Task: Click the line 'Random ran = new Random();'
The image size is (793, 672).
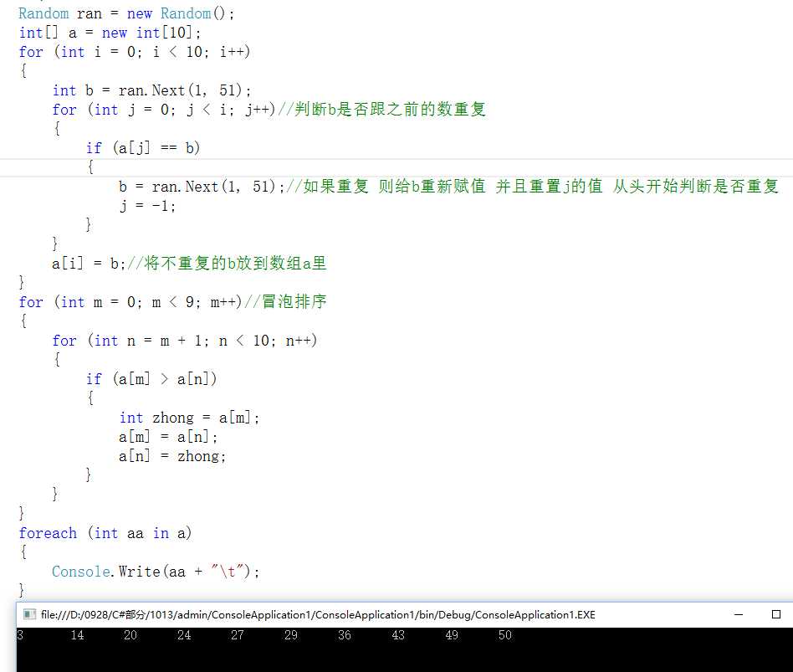Action: click(126, 13)
